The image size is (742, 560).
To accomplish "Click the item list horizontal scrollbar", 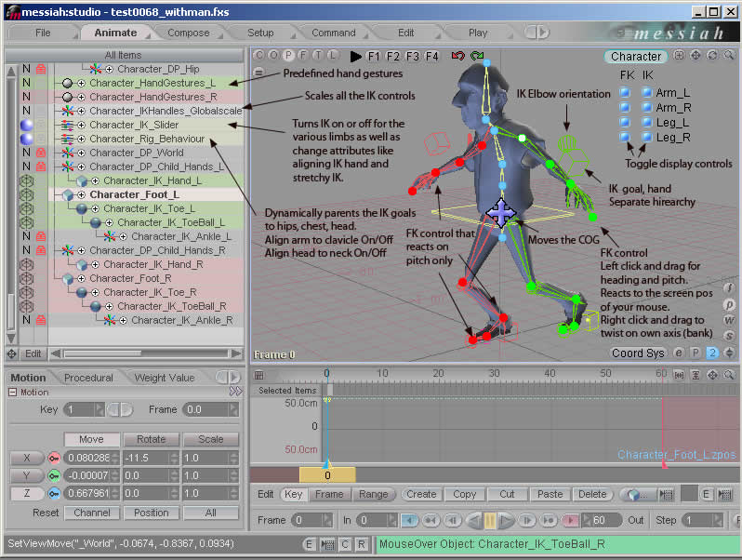I will click(x=146, y=353).
